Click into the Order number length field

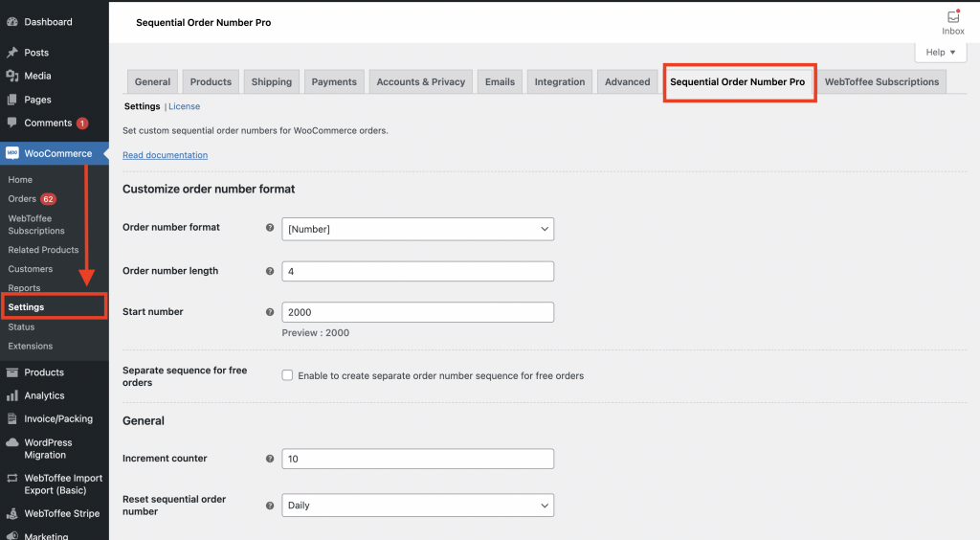417,271
